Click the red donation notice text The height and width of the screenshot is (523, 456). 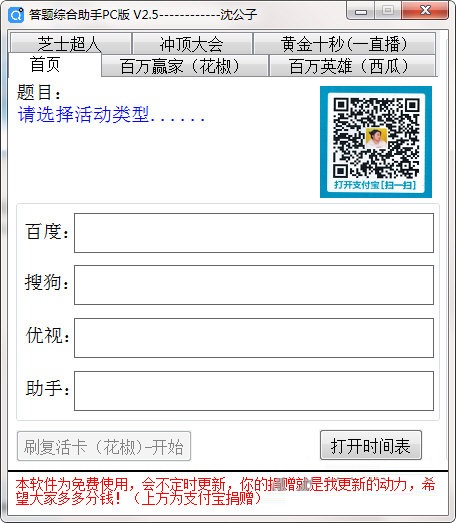pos(225,491)
